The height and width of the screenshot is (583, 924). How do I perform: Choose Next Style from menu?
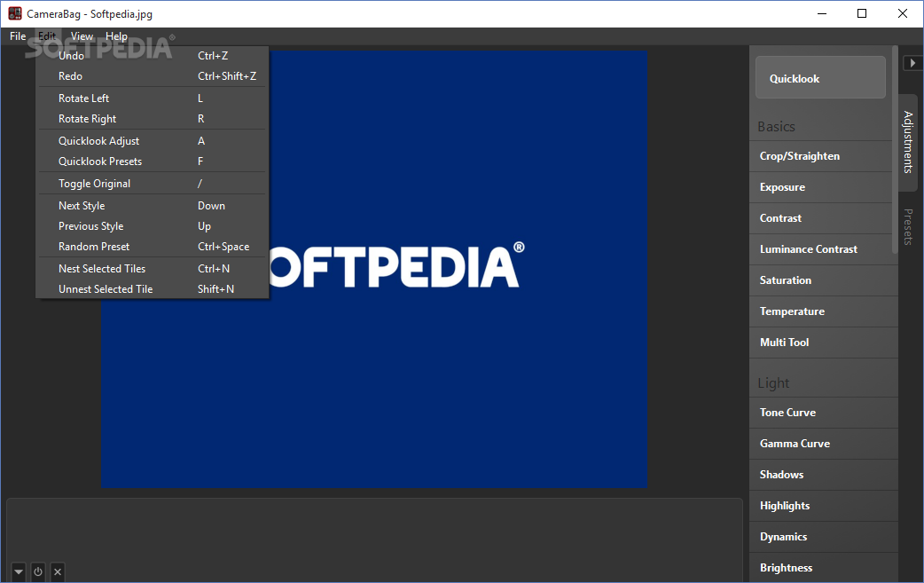click(152, 206)
